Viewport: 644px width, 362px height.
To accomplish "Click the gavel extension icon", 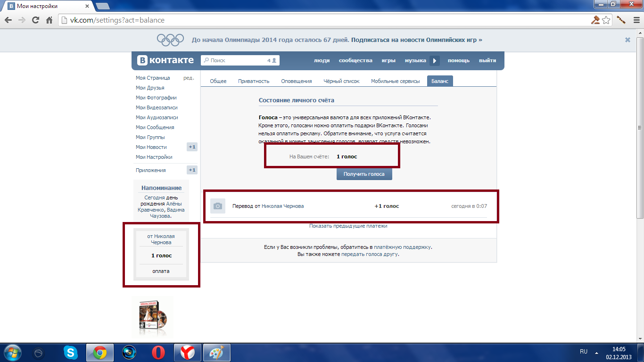I will (x=595, y=20).
